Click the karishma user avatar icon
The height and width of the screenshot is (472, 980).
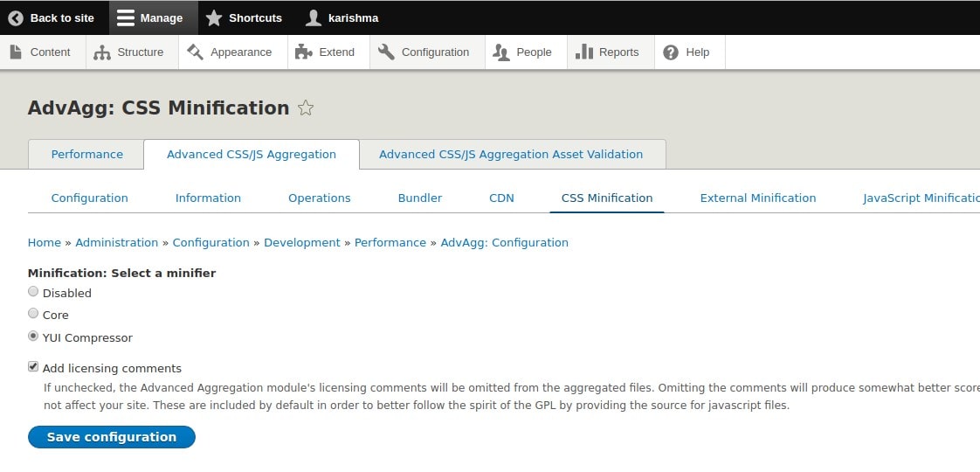[x=313, y=18]
